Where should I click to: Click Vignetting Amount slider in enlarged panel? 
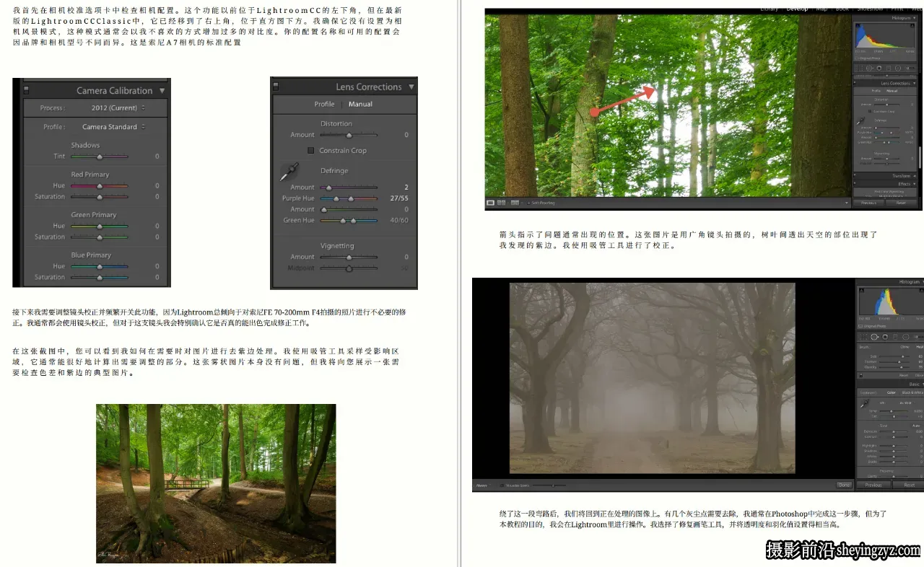coord(349,257)
